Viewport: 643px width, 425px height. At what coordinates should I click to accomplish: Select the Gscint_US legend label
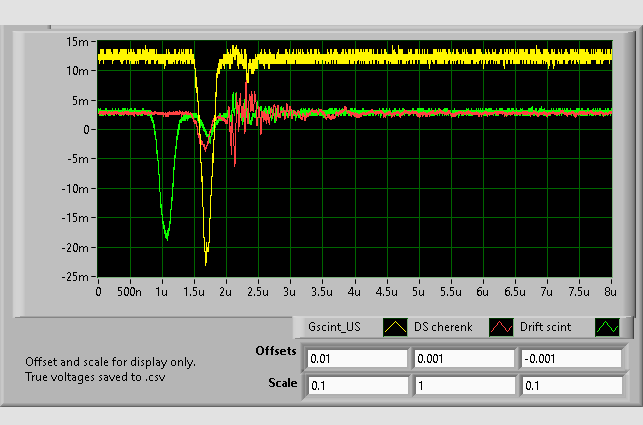click(334, 327)
